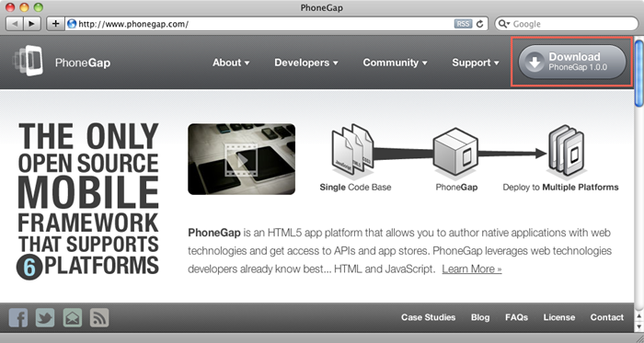The height and width of the screenshot is (343, 644).
Task: Open Case Studies in the footer
Action: [x=429, y=317]
